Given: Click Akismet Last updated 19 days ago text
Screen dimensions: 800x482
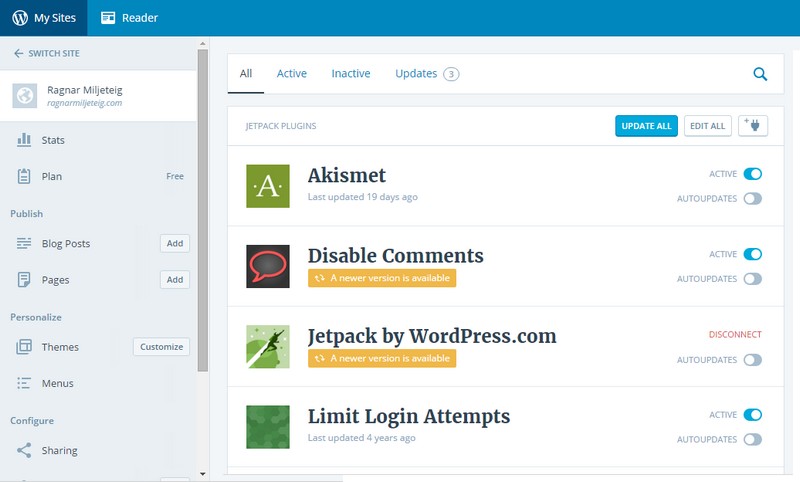Looking at the screenshot, I should tap(362, 197).
